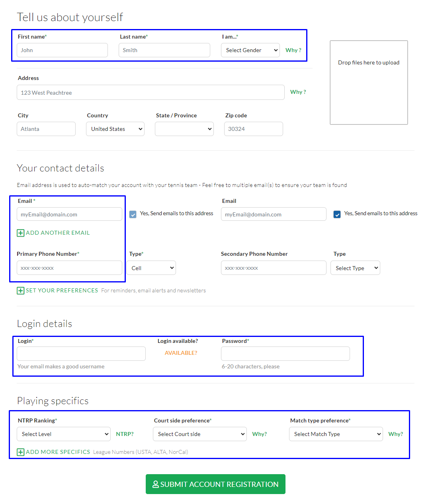This screenshot has height=504, width=434.
Task: Click the plus icon beside Add More Specifics
Action: pyautogui.click(x=21, y=452)
